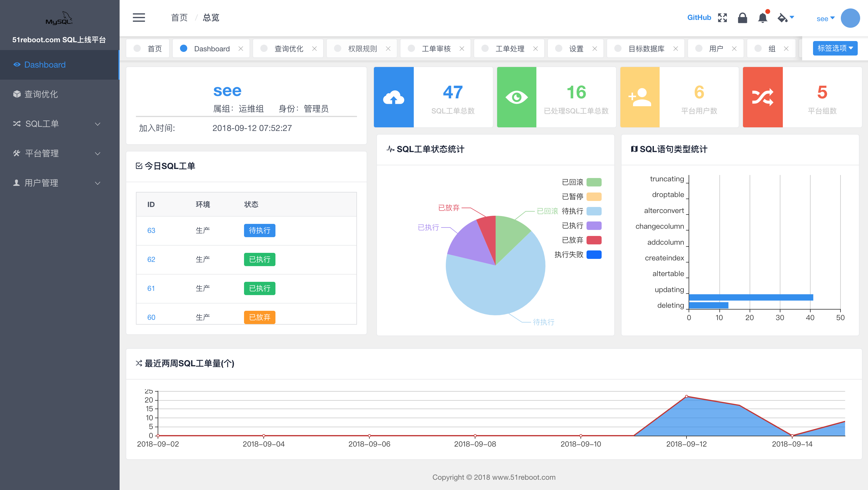Close the 用户 tab

[x=734, y=49]
